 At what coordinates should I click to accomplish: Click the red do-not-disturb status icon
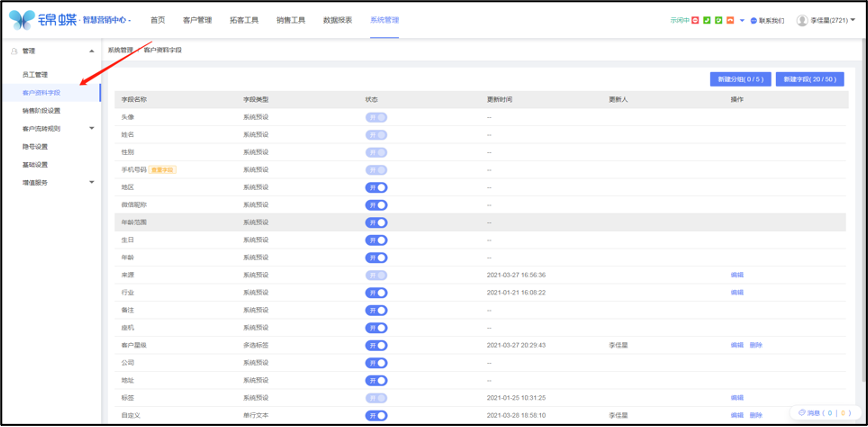point(695,20)
